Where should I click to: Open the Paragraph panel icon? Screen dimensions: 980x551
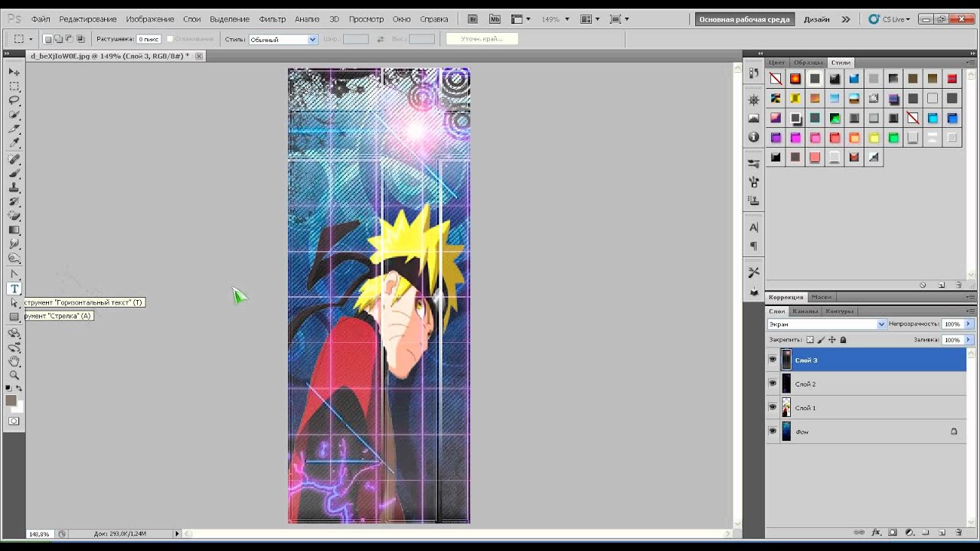(x=754, y=246)
